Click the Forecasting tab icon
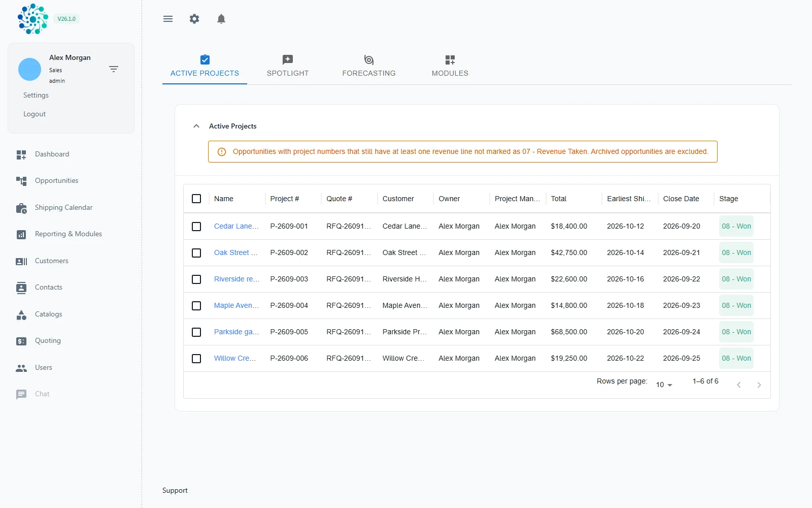812x508 pixels. pos(369,59)
